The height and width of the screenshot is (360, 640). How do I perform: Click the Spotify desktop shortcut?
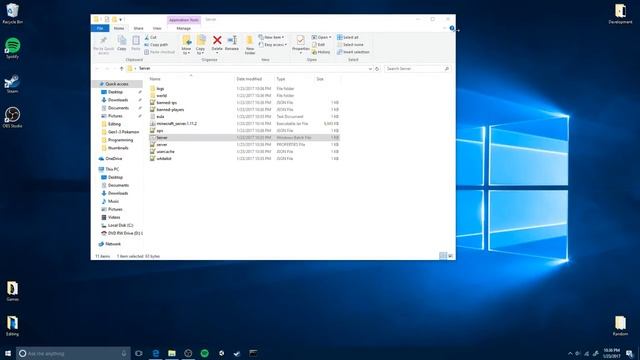13,48
